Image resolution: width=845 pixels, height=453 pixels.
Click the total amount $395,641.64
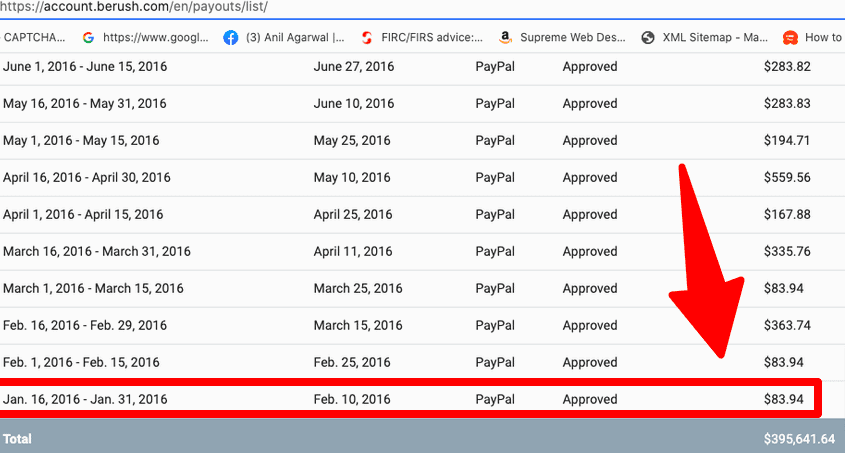(799, 439)
